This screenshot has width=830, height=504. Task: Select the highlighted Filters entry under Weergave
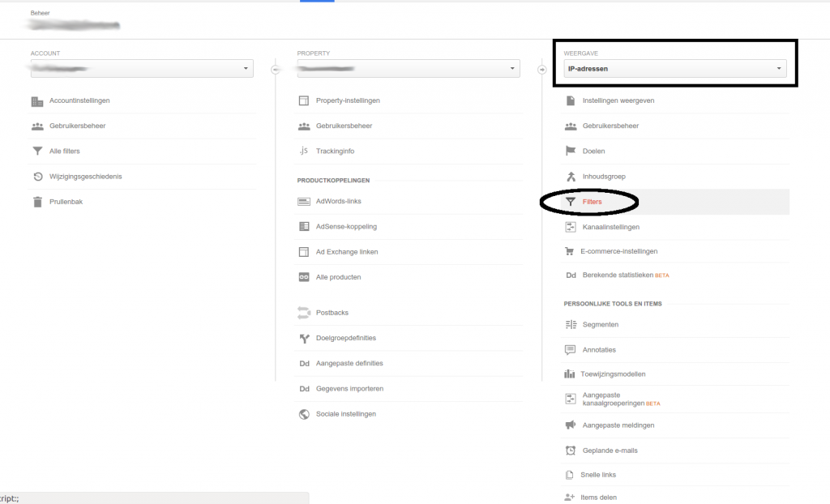point(675,202)
